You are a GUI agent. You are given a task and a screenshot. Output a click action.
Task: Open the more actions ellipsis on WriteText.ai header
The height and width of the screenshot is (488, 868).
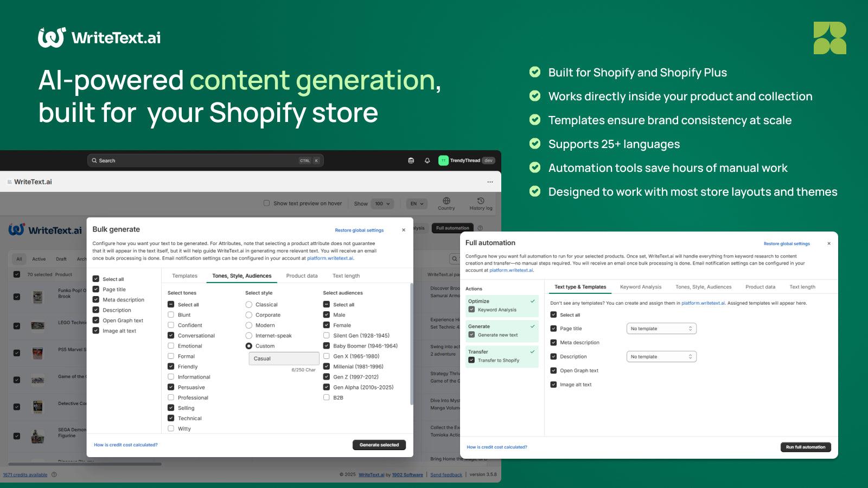click(490, 182)
